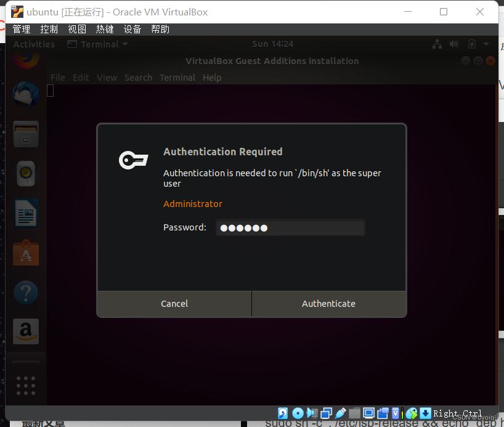Open Rhythmbox from the dock
Image resolution: width=504 pixels, height=427 pixels.
click(26, 174)
